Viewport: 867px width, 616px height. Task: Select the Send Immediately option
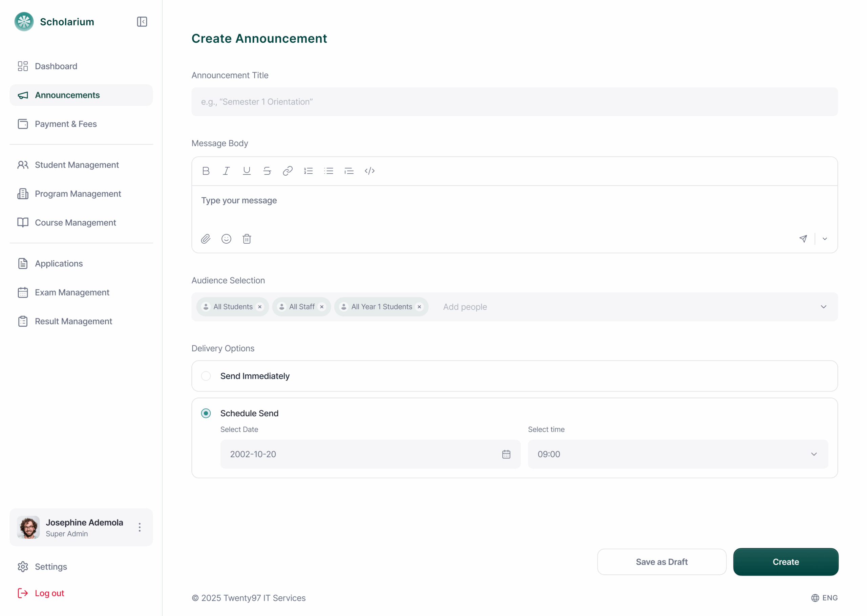(206, 376)
